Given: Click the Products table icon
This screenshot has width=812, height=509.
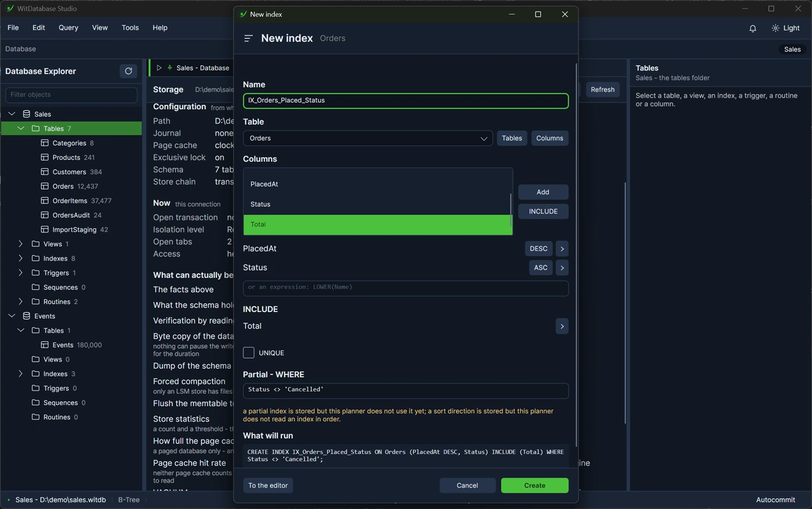Looking at the screenshot, I should tap(45, 157).
